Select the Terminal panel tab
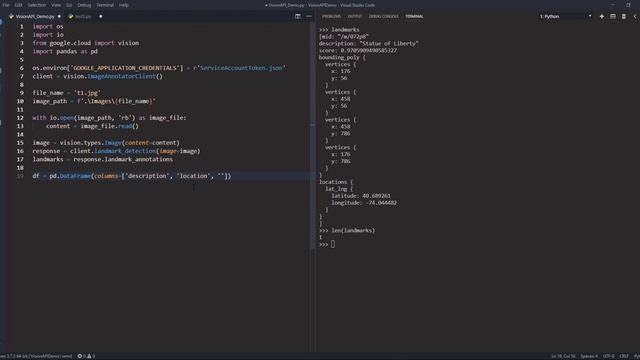Screen dimensions: 640x360 (x=414, y=16)
